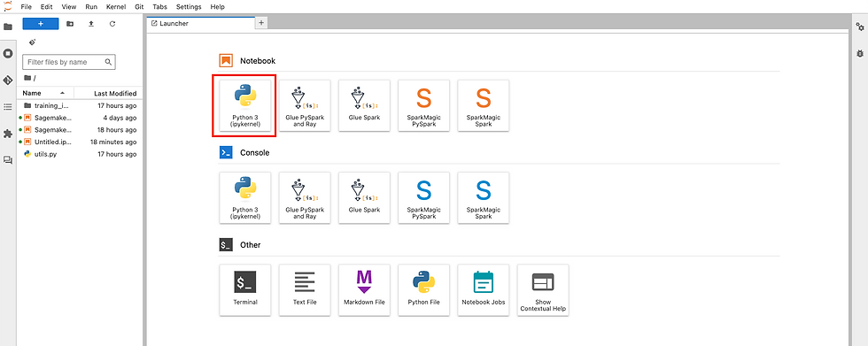Open Glue PySpark and Ray notebook
868x346 pixels.
click(305, 105)
